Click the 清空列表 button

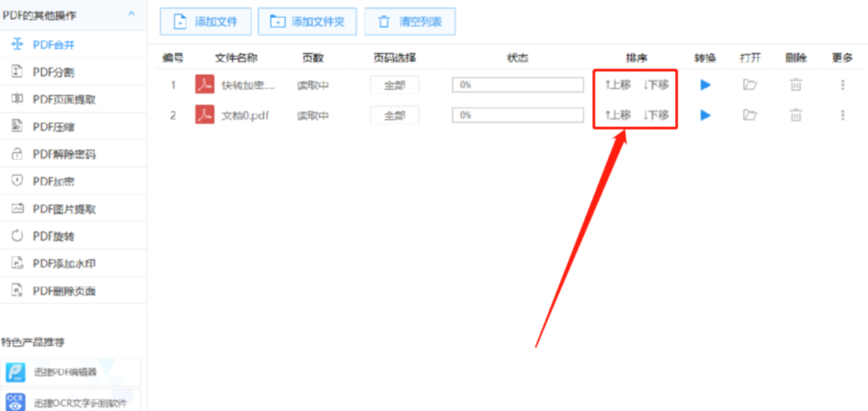(410, 22)
